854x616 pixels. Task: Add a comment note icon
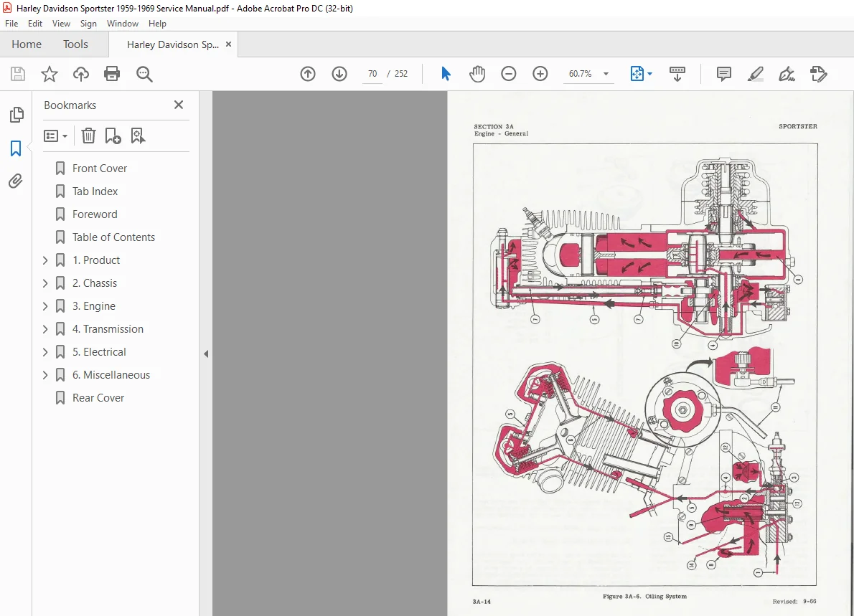click(724, 73)
